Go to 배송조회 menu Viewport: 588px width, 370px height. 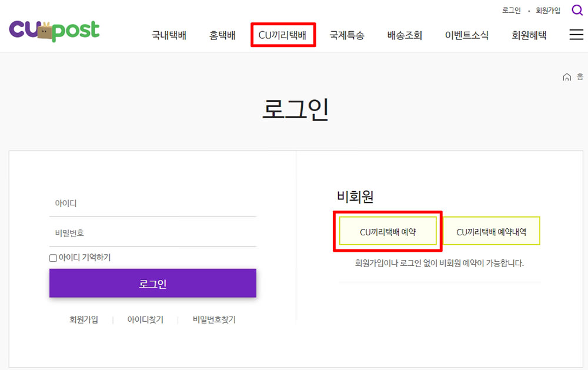pos(405,35)
